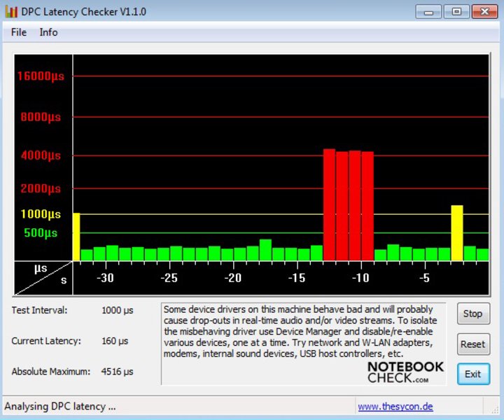Click the yellow 1000µs axis label
Viewport: 504px width, 420px height.
click(x=41, y=214)
